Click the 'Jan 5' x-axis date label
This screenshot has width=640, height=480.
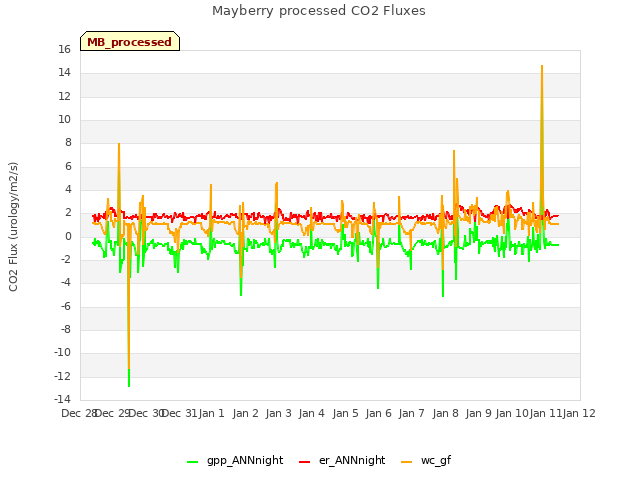click(345, 413)
